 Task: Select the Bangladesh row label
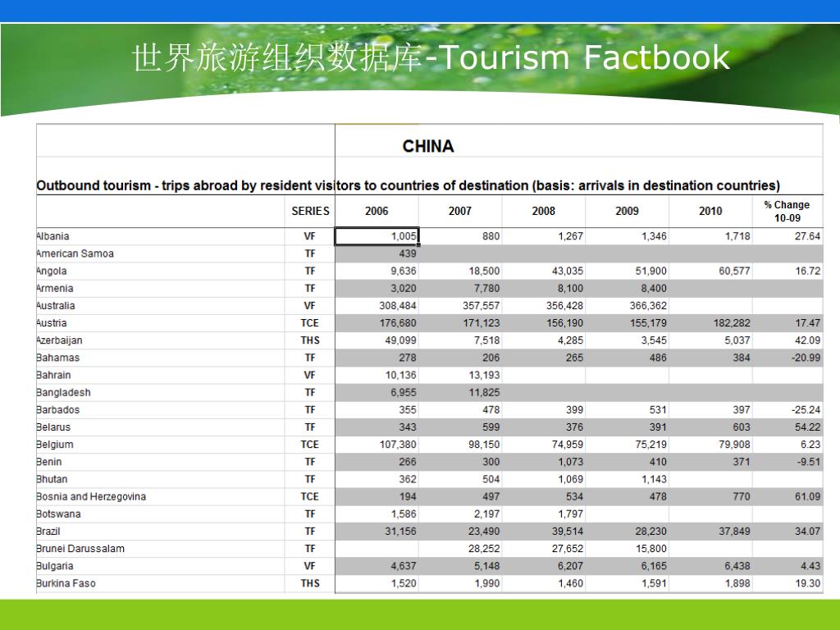click(63, 393)
